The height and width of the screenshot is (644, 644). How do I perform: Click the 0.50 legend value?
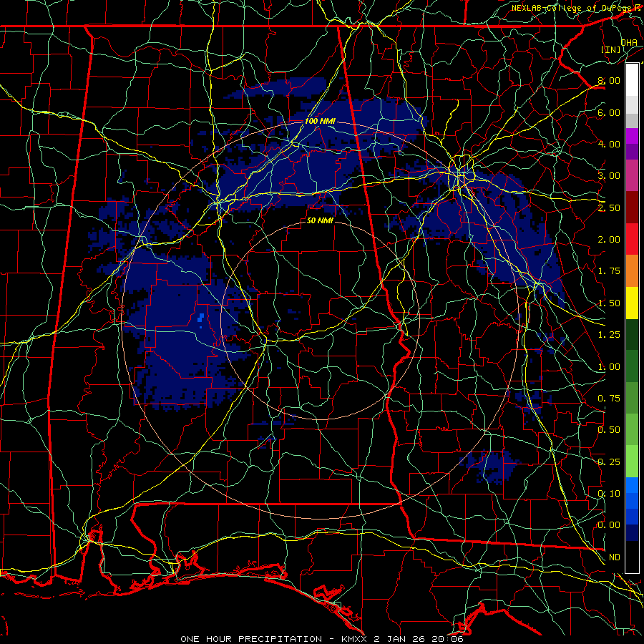click(x=609, y=430)
